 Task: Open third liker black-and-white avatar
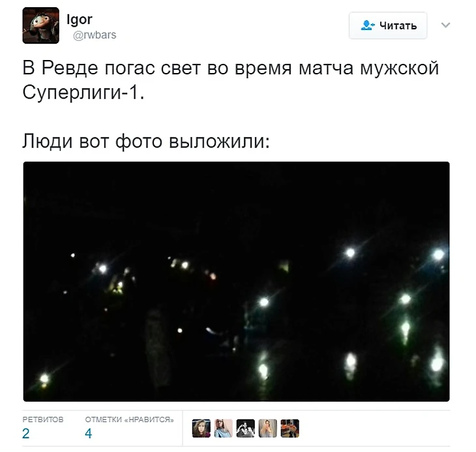point(246,429)
